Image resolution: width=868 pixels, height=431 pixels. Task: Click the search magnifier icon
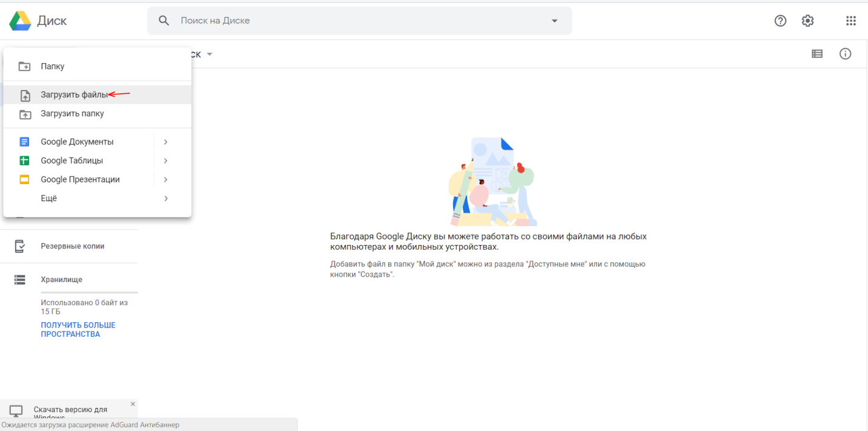163,21
